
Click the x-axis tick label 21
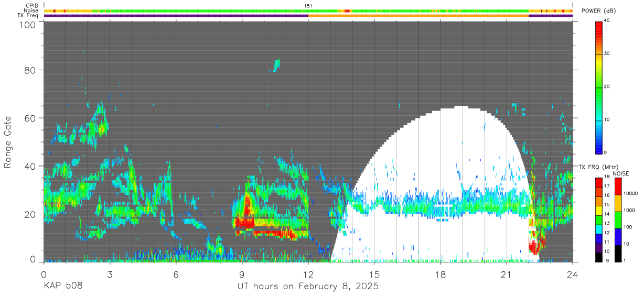point(507,274)
